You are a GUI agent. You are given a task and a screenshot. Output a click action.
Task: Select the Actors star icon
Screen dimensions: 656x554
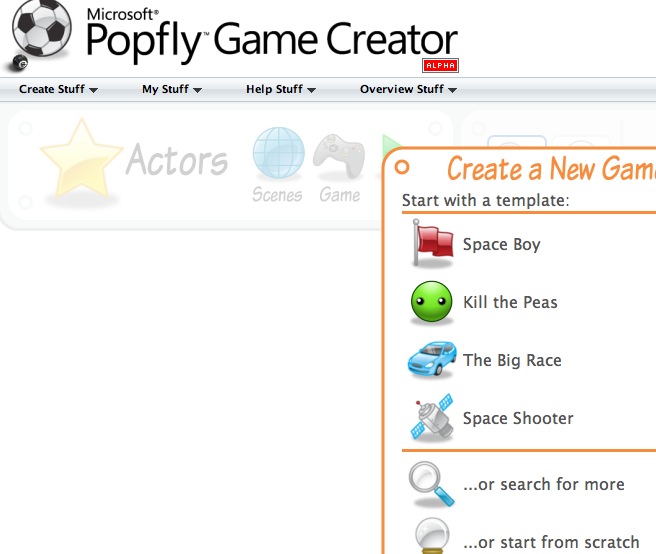(81, 158)
